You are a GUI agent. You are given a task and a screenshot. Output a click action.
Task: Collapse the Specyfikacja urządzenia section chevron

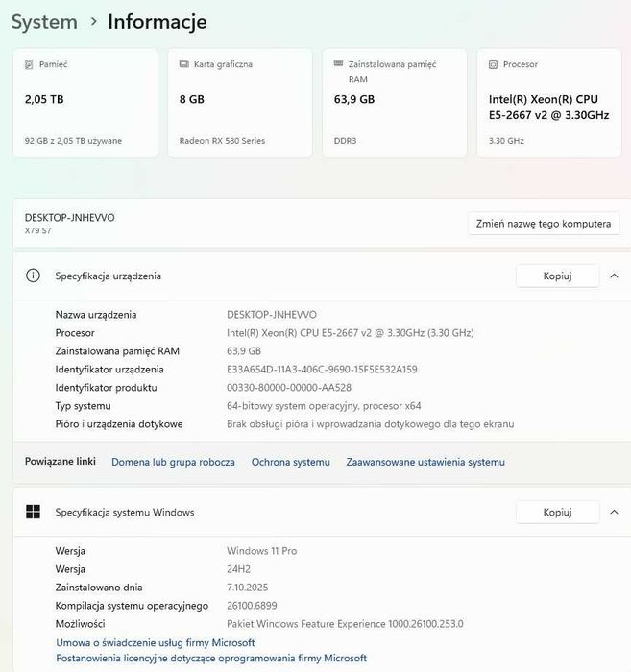coord(614,276)
